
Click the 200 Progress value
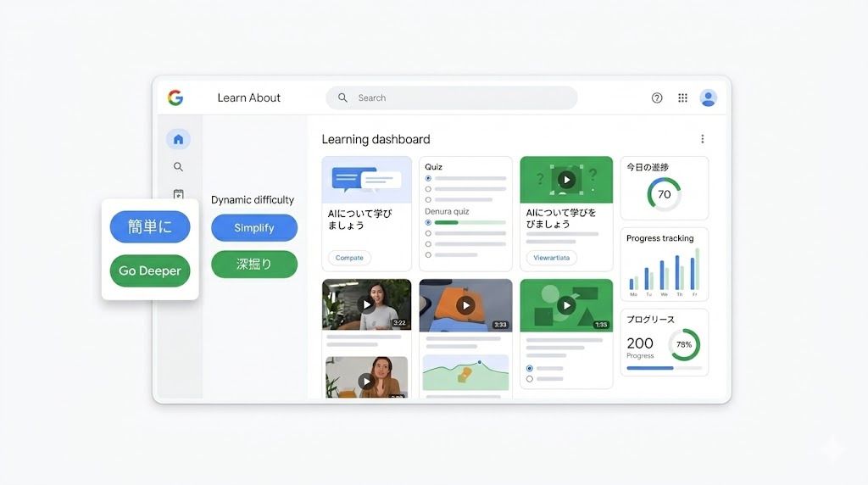640,343
